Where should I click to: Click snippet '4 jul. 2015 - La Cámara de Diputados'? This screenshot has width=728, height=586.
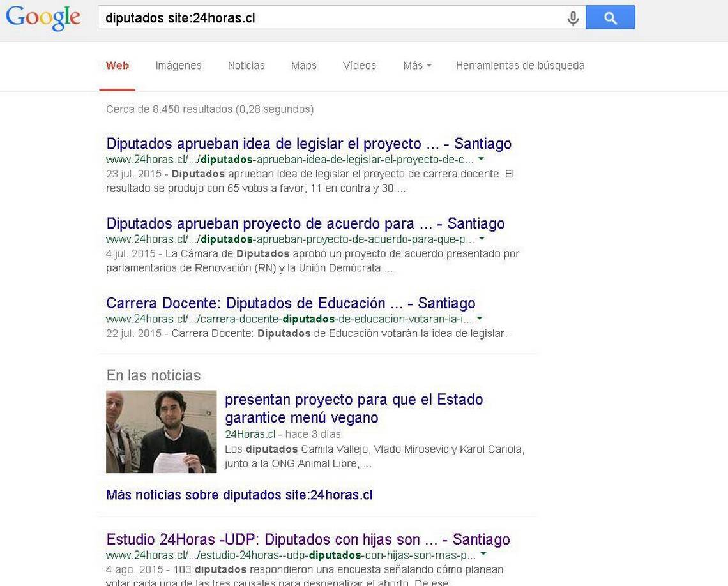(312, 260)
